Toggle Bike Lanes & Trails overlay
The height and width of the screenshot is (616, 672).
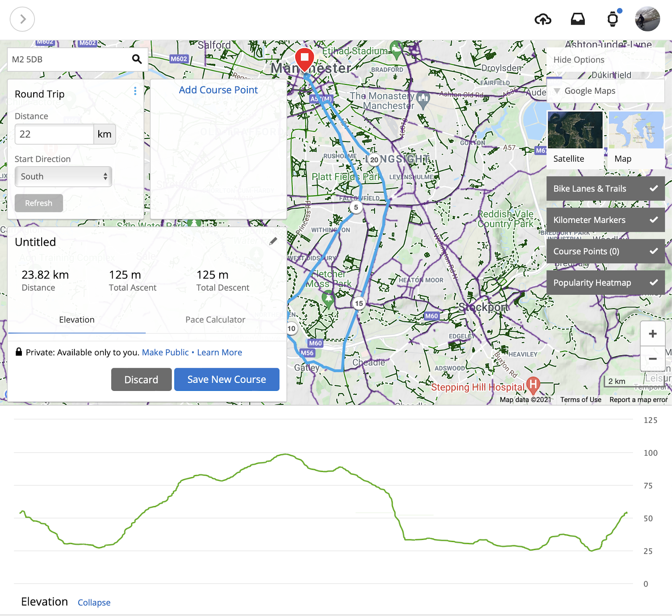point(605,189)
